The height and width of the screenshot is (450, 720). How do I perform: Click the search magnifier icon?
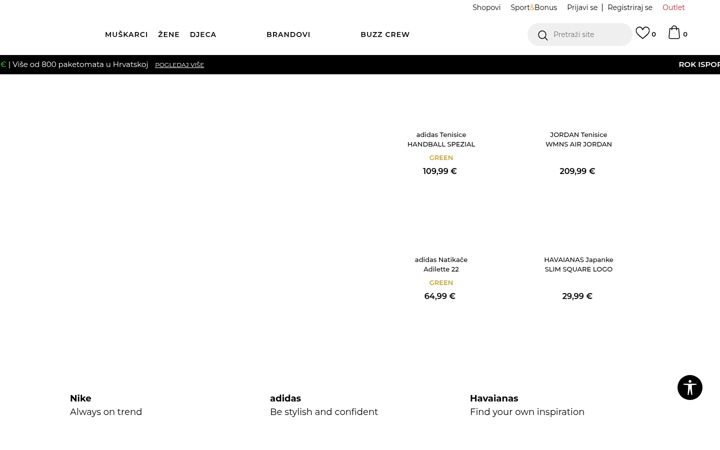(542, 35)
